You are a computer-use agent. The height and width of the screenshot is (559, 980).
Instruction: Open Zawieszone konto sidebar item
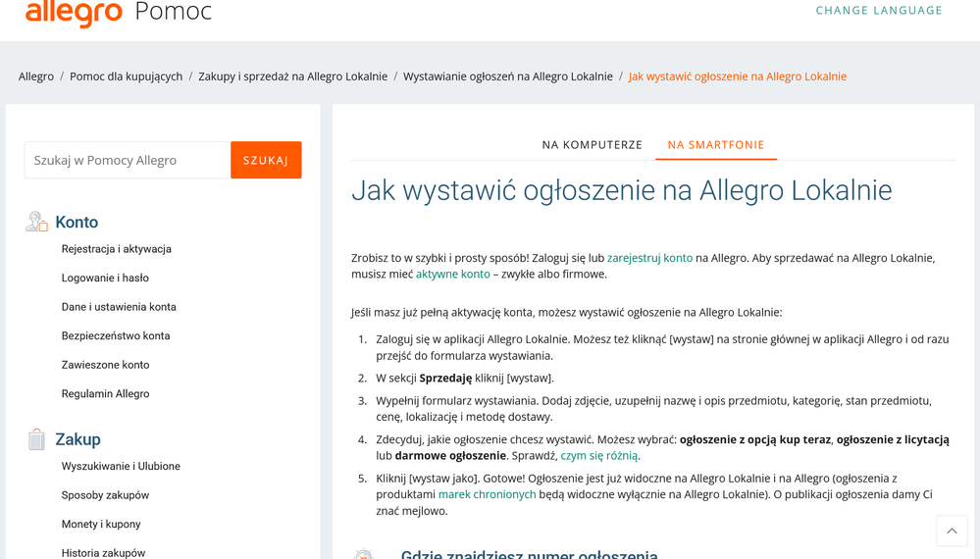tap(105, 365)
